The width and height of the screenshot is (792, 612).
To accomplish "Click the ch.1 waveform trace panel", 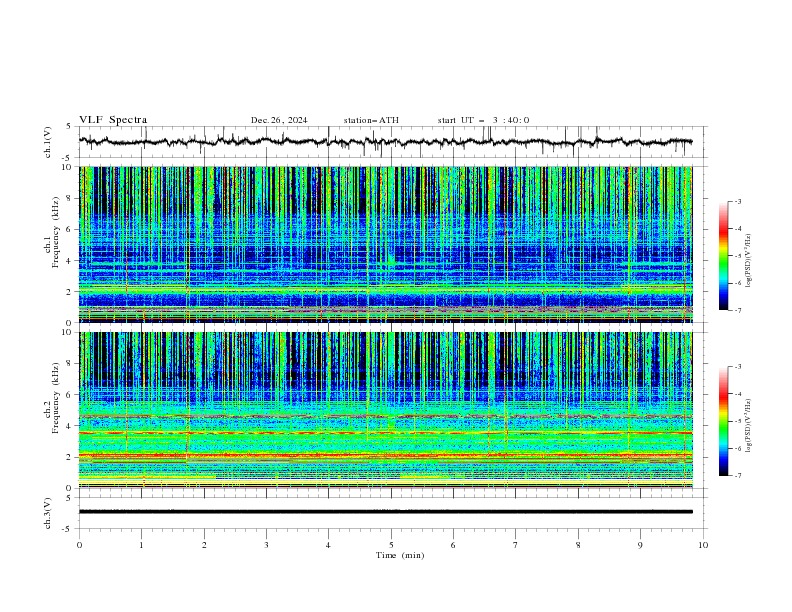I will [392, 142].
